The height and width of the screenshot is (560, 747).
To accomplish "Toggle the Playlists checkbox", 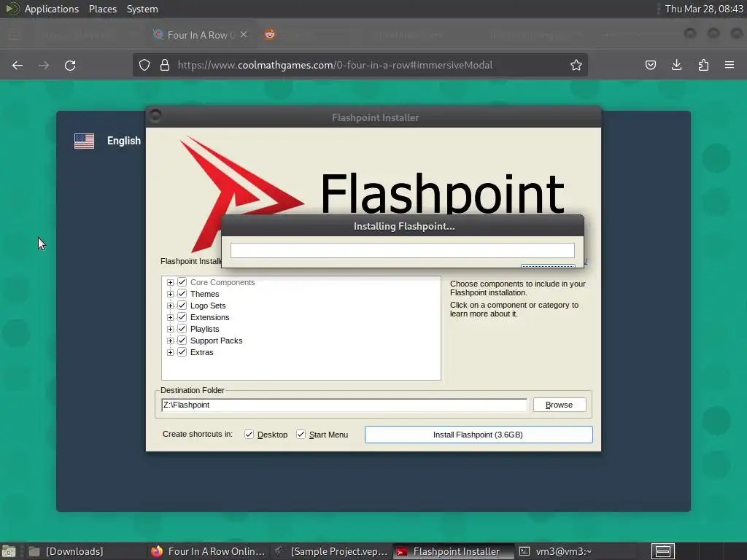I will coord(182,329).
